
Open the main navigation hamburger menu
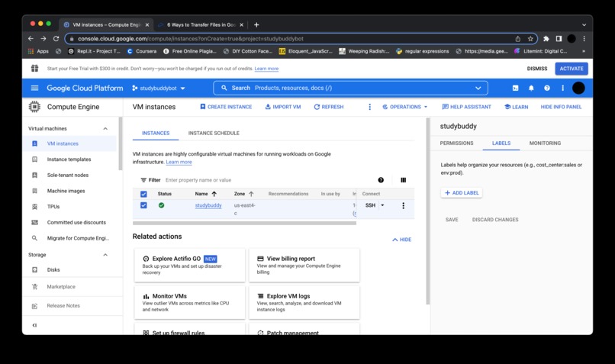point(34,88)
